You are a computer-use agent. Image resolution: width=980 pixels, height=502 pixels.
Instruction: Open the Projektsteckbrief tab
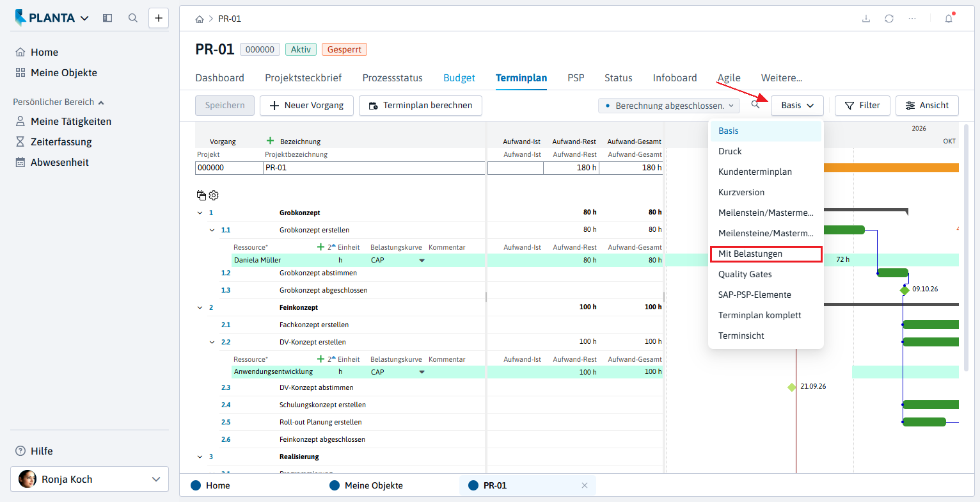[303, 78]
